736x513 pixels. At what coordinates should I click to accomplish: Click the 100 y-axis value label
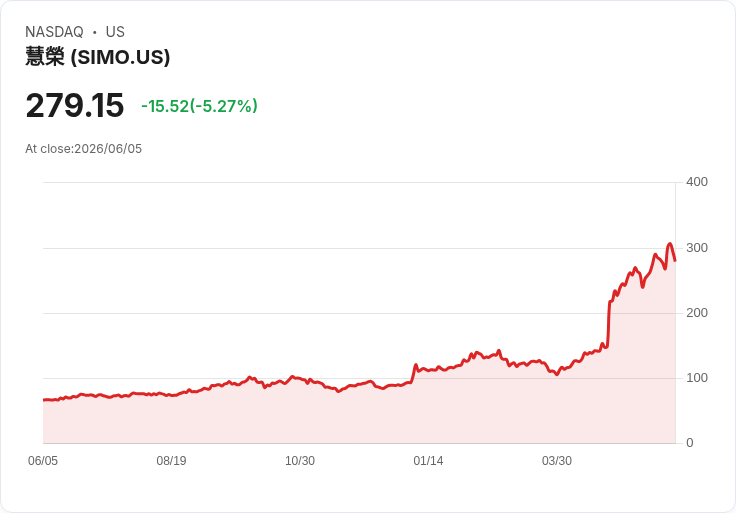(697, 378)
